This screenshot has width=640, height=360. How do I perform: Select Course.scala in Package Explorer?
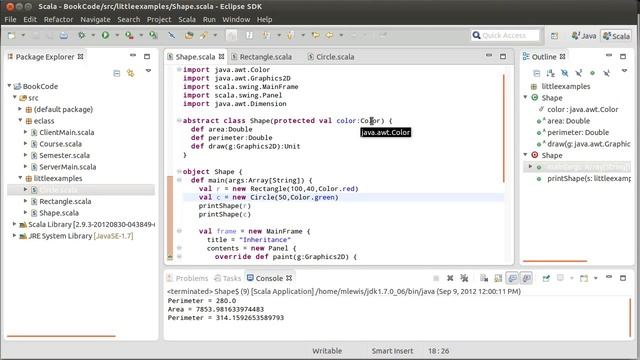tap(60, 144)
